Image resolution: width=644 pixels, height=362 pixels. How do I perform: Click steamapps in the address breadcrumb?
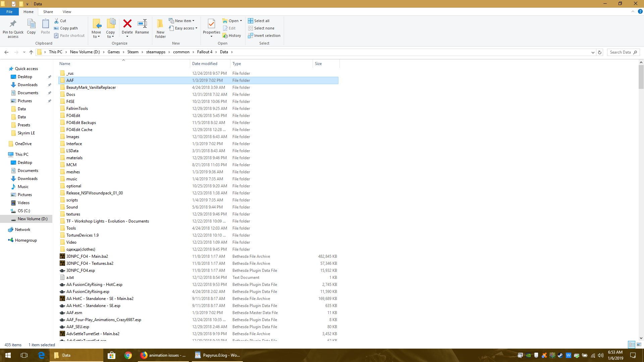156,52
